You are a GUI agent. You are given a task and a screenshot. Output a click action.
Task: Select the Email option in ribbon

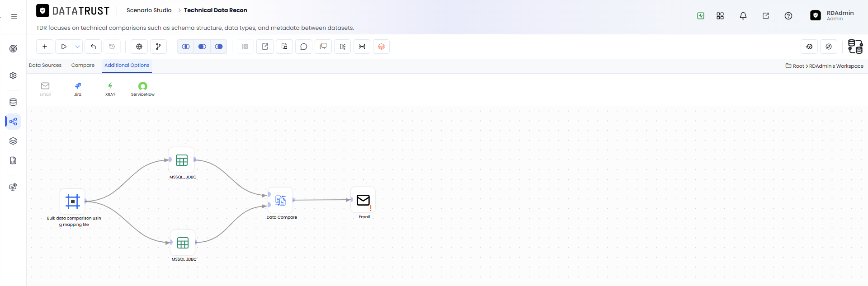pyautogui.click(x=45, y=89)
